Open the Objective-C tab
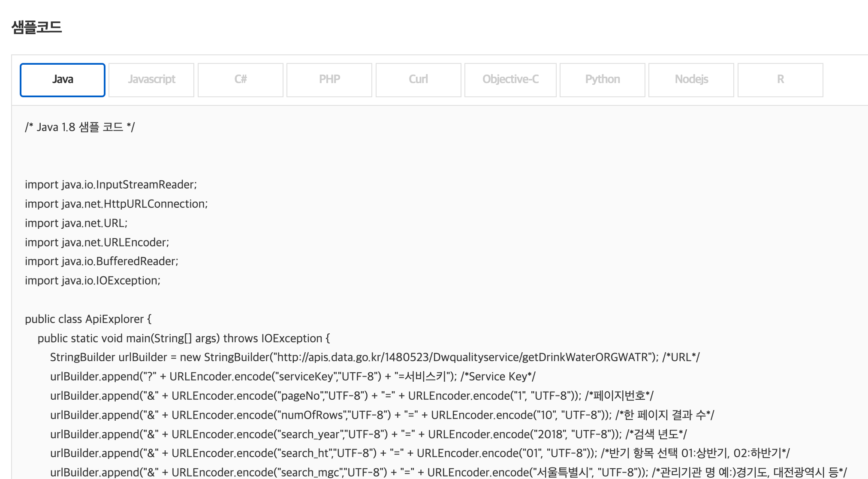868x479 pixels. click(x=510, y=80)
